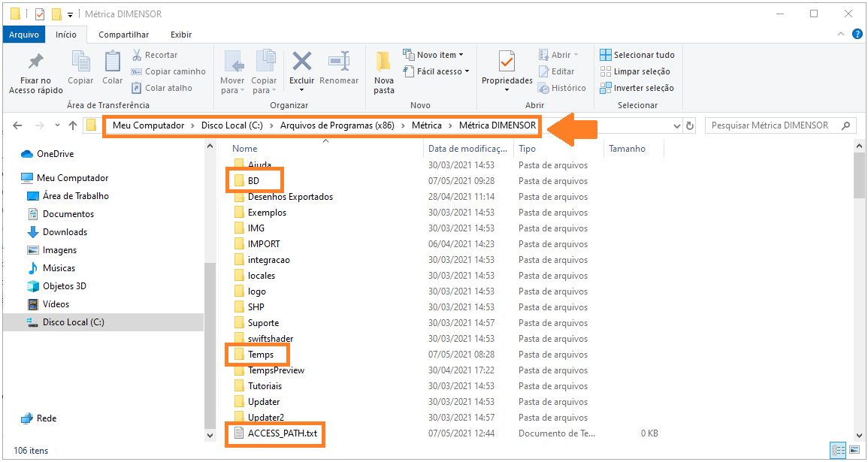The image size is (868, 462).
Task: Click in the Pesquisar Métrica DIMENSOR search box
Action: tap(774, 125)
